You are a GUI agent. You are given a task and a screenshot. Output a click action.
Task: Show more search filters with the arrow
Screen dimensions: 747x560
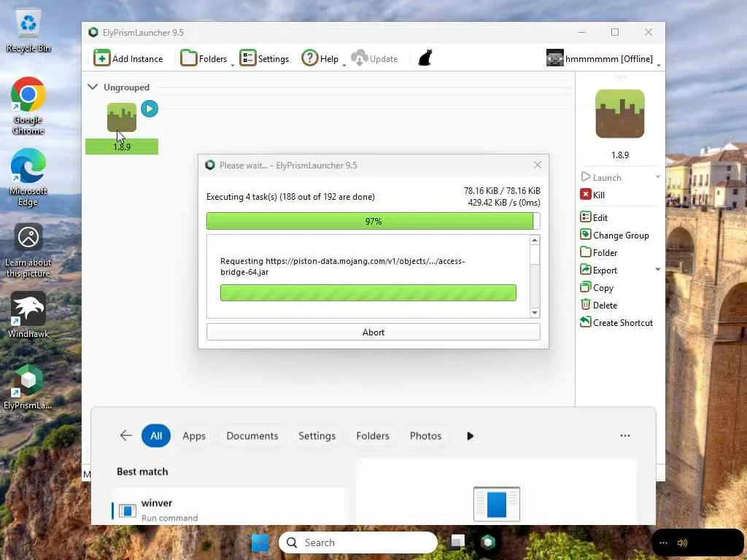point(470,436)
